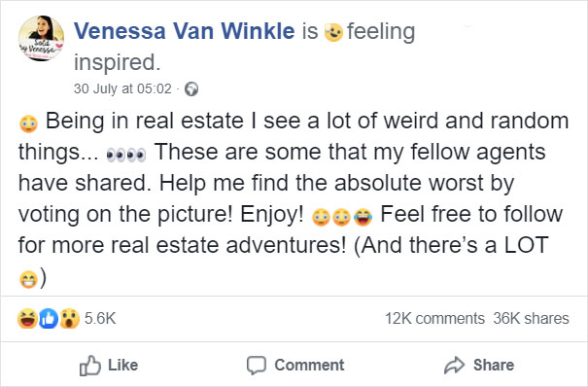The width and height of the screenshot is (588, 387).
Task: Click the flushed face emoji starting the post
Action: point(28,123)
